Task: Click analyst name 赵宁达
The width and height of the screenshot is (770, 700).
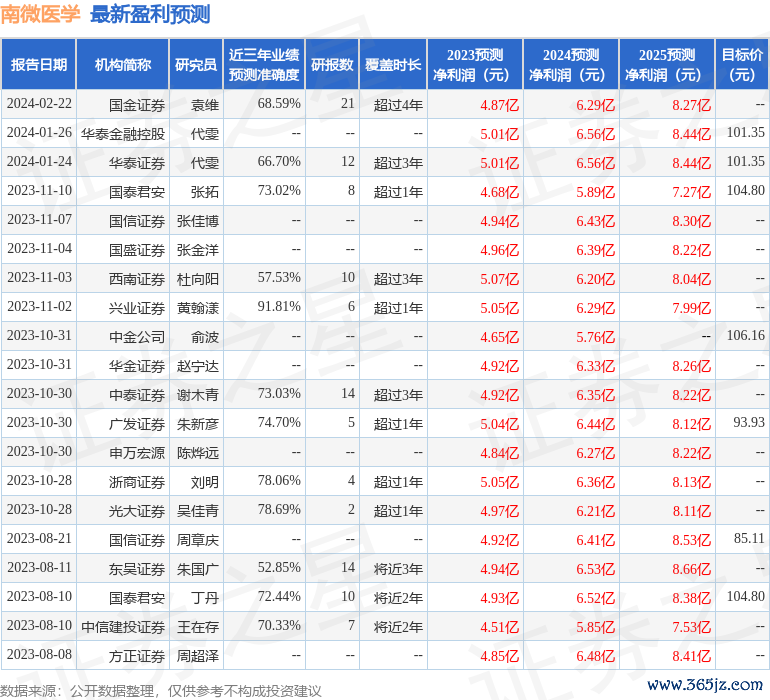Action: pyautogui.click(x=198, y=365)
